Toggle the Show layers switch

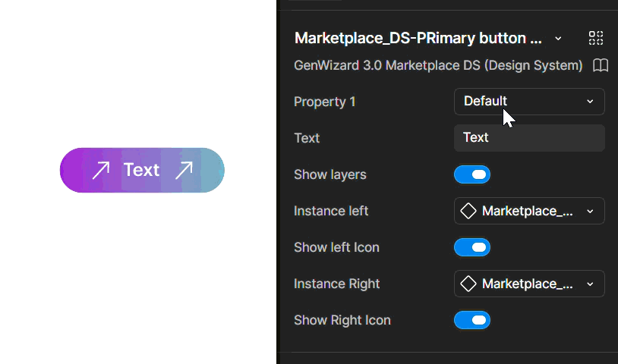[472, 174]
